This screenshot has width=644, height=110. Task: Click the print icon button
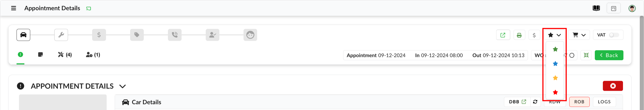(x=519, y=35)
